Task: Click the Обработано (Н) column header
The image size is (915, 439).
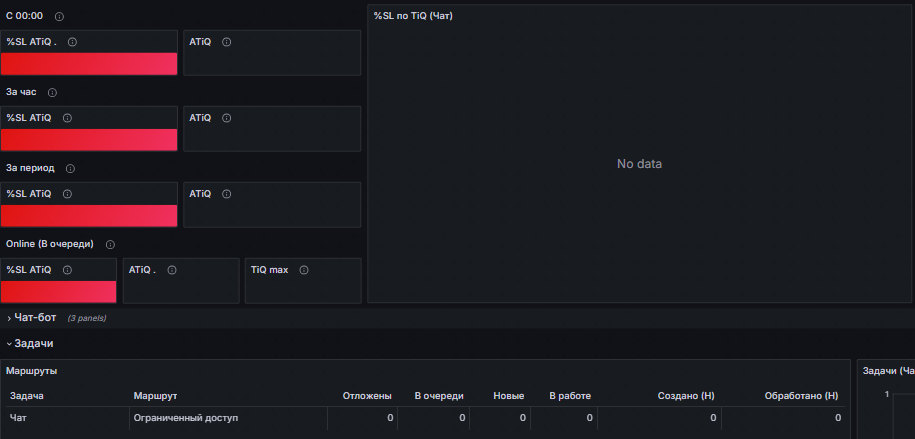Action: pos(800,397)
